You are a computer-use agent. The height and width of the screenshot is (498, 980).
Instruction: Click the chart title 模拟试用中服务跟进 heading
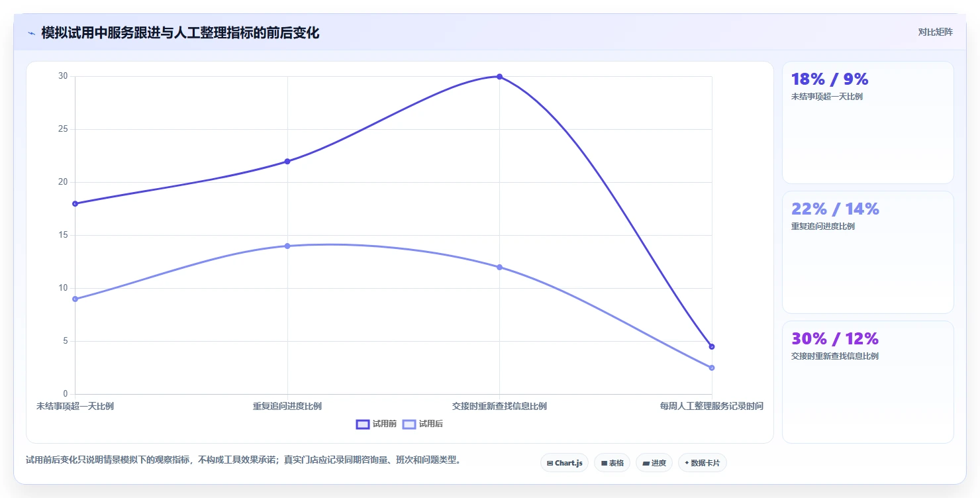[180, 32]
